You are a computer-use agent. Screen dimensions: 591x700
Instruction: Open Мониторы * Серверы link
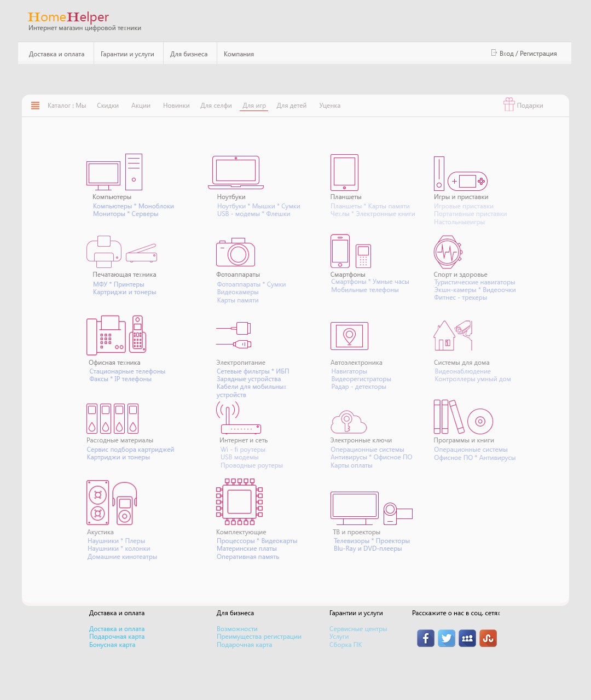pos(126,214)
